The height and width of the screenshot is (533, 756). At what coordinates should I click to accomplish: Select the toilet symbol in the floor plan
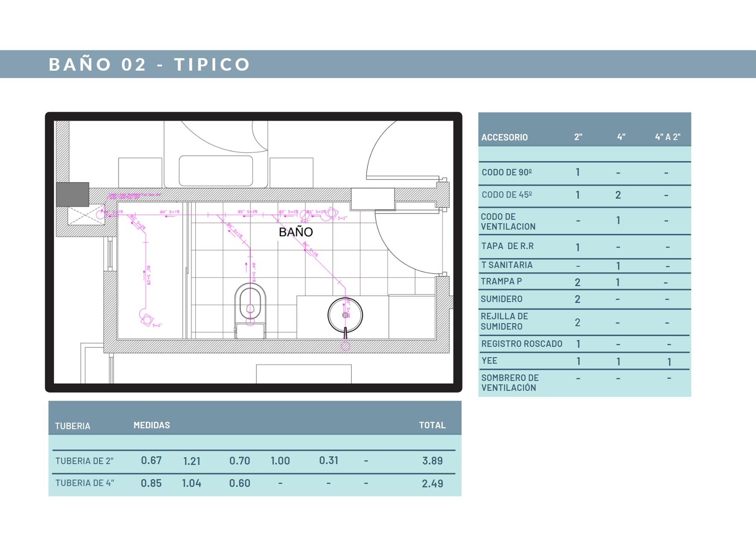click(250, 310)
